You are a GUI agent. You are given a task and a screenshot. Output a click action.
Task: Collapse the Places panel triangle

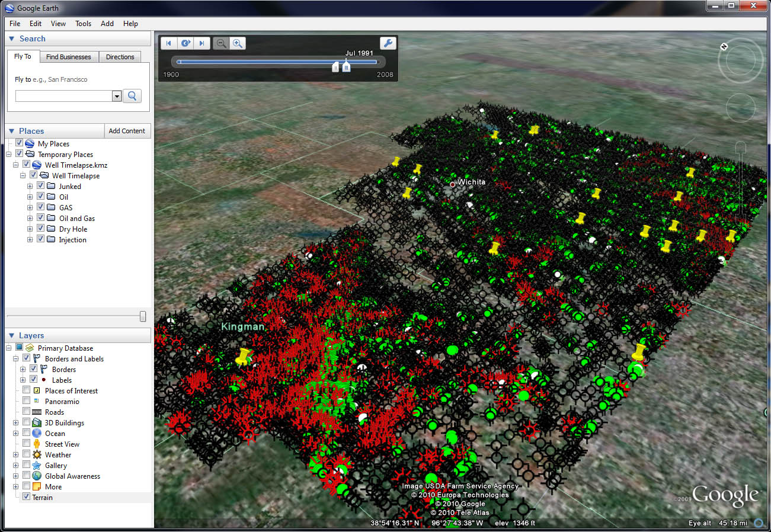click(11, 131)
